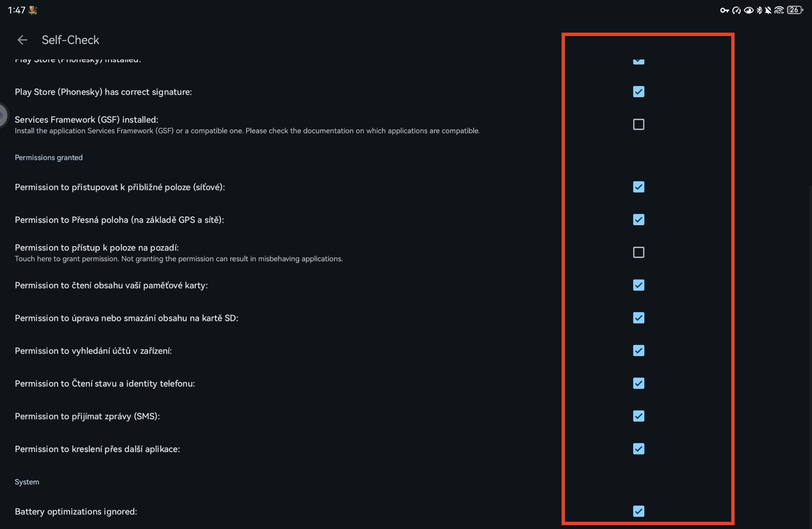This screenshot has width=812, height=529.
Task: Tap the back arrow icon
Action: 22,40
